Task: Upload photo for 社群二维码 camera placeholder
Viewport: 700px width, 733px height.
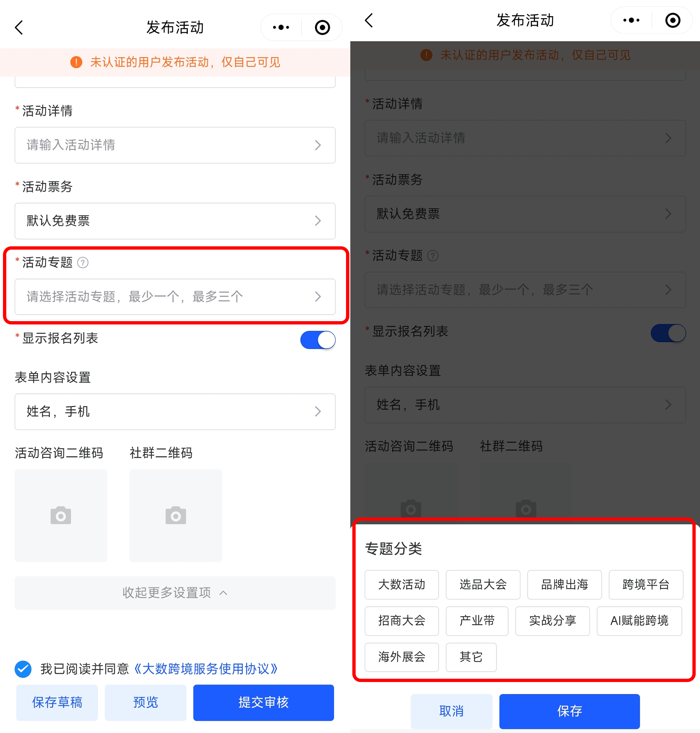Action: 176,515
